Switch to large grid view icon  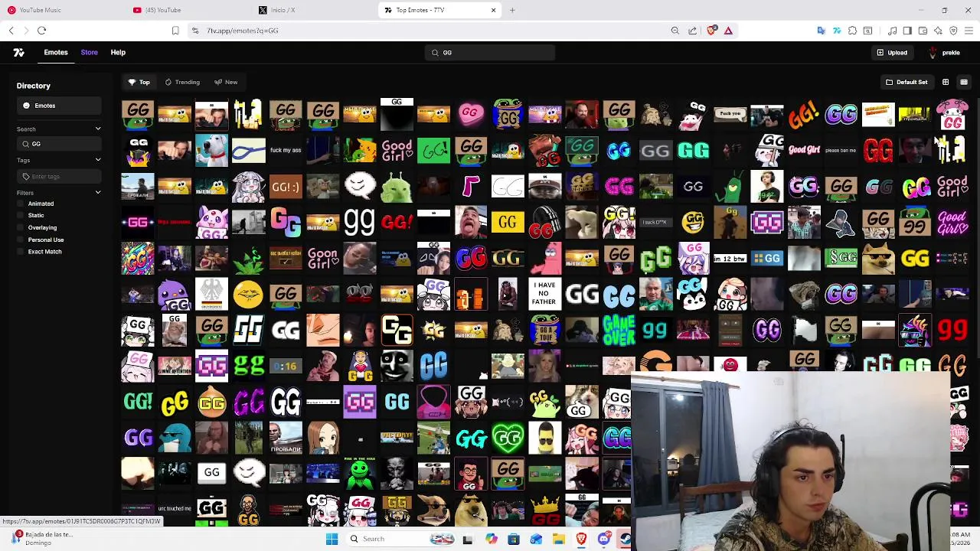click(946, 82)
